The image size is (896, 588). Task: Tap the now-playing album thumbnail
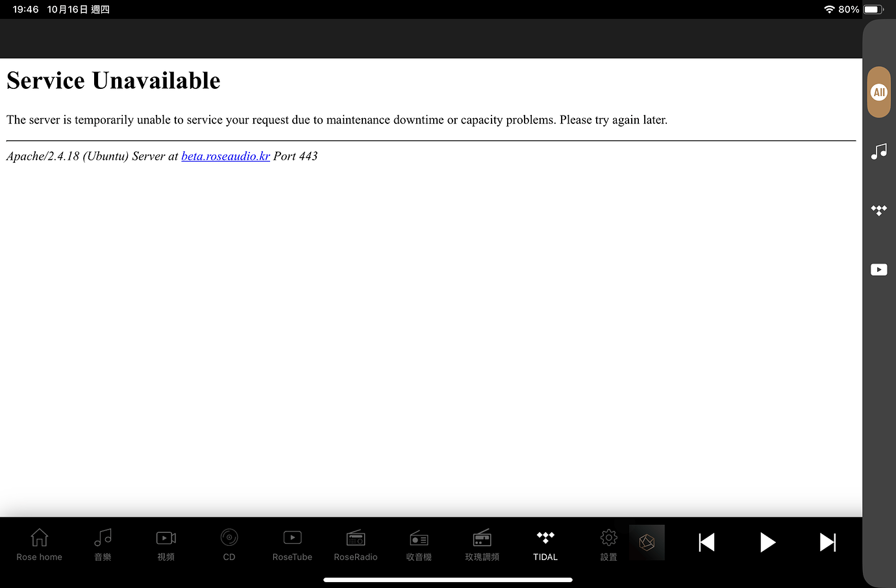pos(647,543)
